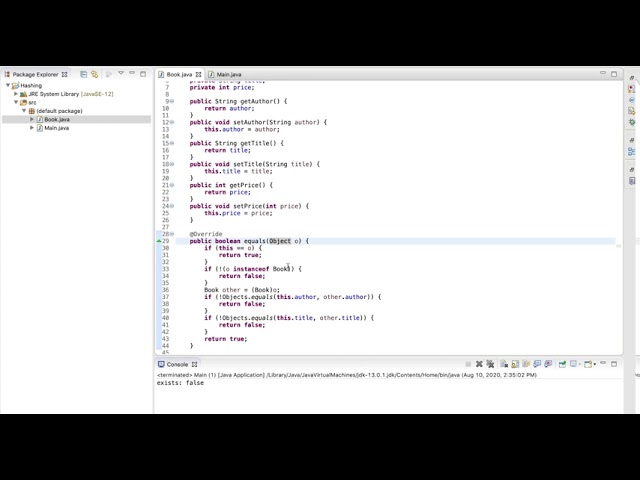Click the terminated Main (1) launch description

click(x=347, y=375)
